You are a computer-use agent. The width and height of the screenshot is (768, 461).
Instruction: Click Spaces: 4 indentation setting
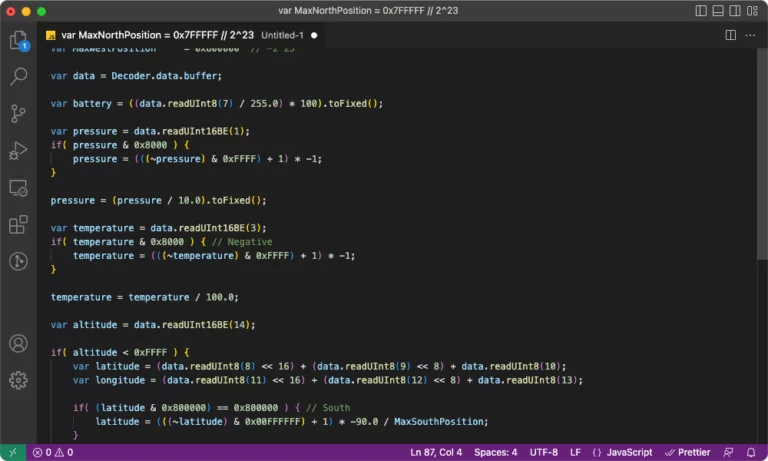coord(495,452)
